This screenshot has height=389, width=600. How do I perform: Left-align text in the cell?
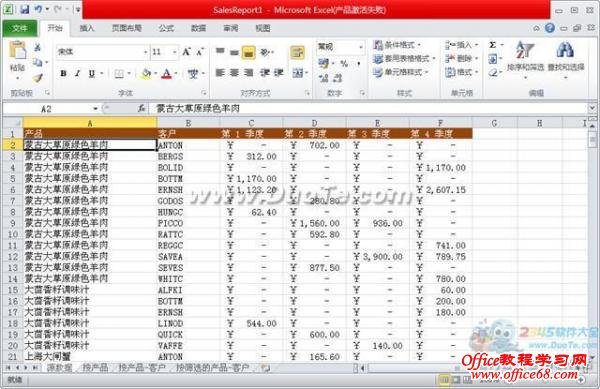coord(220,72)
